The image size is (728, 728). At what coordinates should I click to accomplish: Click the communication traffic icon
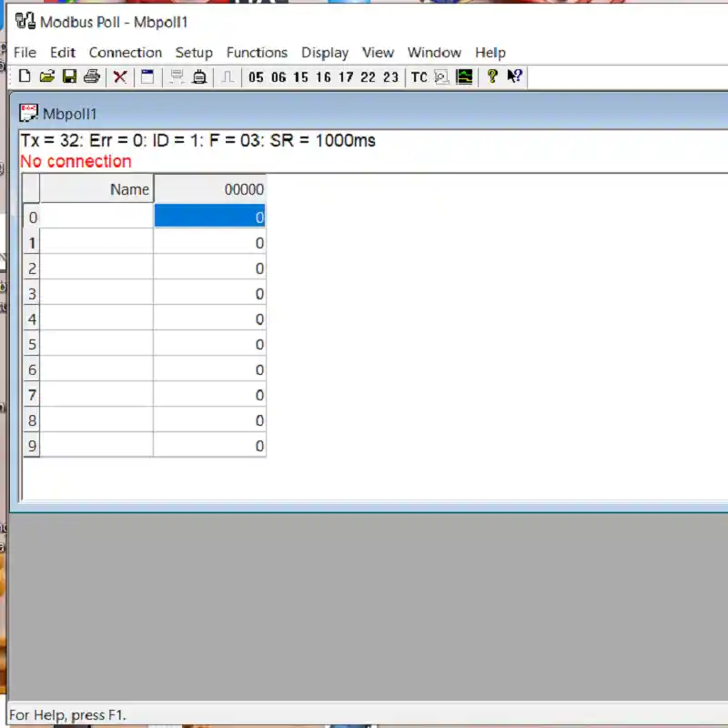(441, 76)
